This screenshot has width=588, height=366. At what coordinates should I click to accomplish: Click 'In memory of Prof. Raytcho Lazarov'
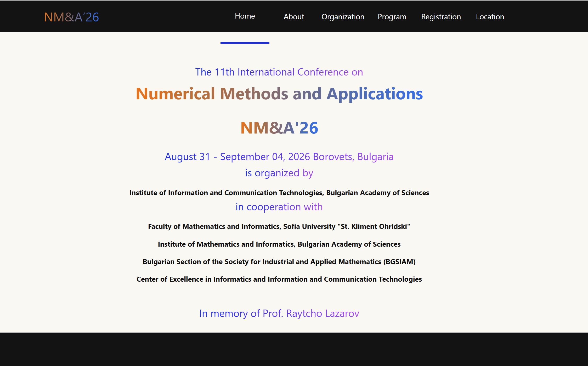pyautogui.click(x=279, y=313)
